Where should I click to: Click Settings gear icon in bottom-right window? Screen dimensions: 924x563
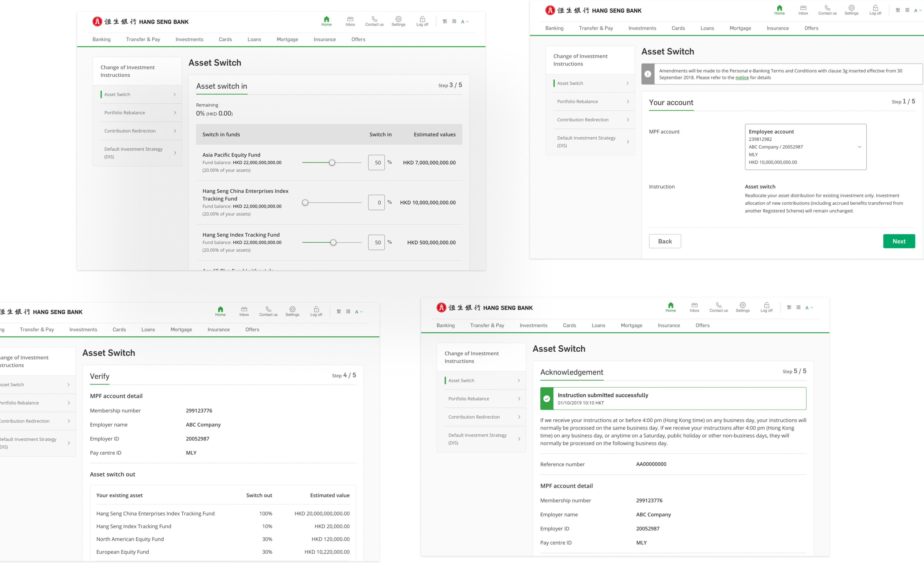(x=742, y=305)
